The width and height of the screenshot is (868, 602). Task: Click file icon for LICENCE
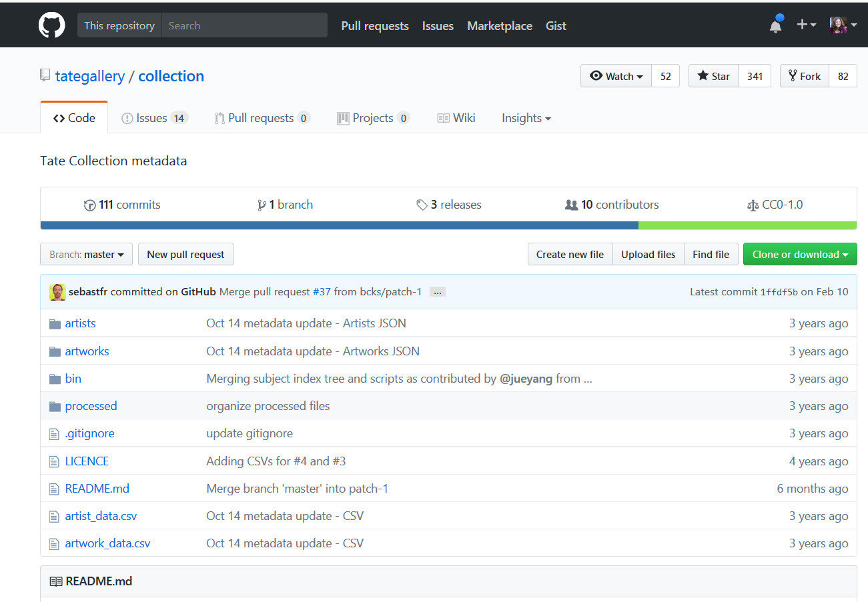click(54, 461)
